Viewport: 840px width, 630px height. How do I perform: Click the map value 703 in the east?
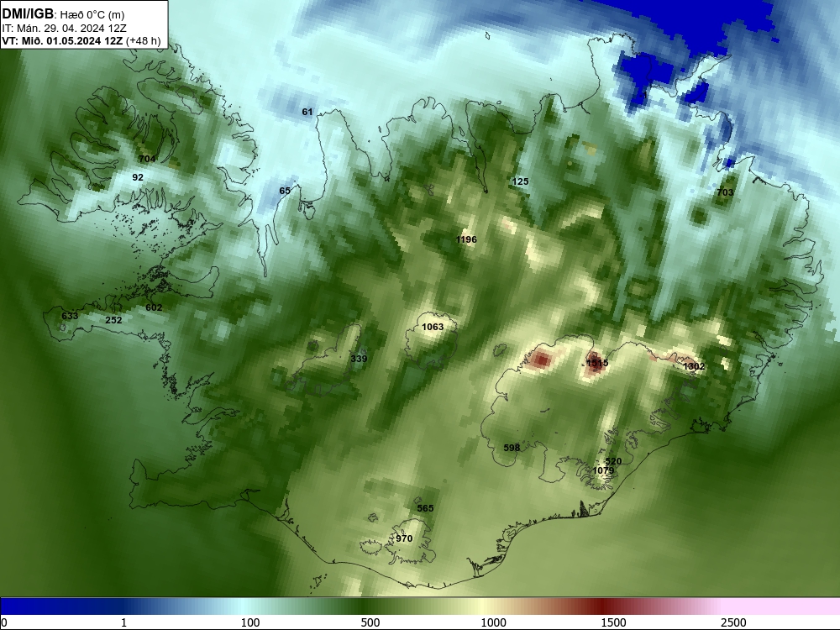coord(725,192)
